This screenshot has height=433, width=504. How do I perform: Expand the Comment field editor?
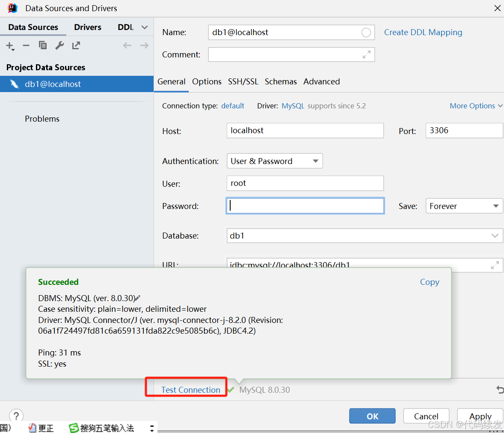click(x=366, y=55)
